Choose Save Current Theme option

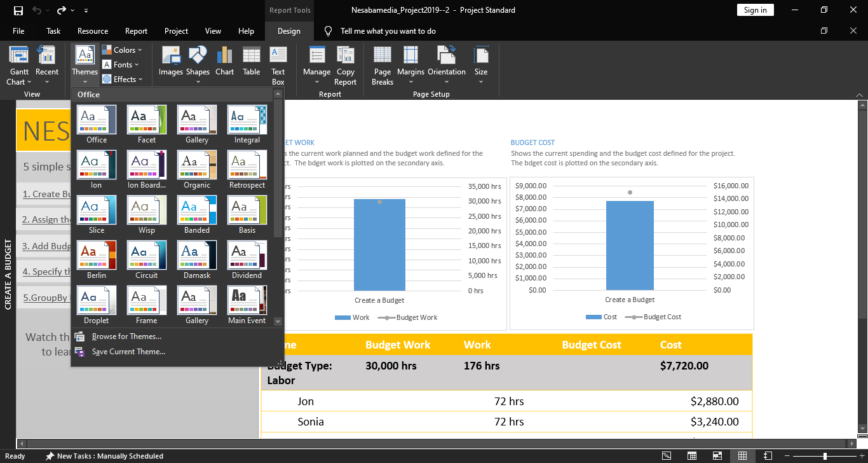pos(128,352)
